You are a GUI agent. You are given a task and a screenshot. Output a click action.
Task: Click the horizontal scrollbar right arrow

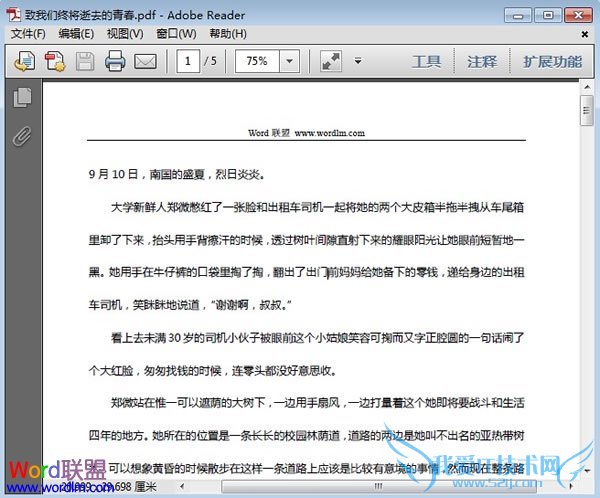coord(571,486)
